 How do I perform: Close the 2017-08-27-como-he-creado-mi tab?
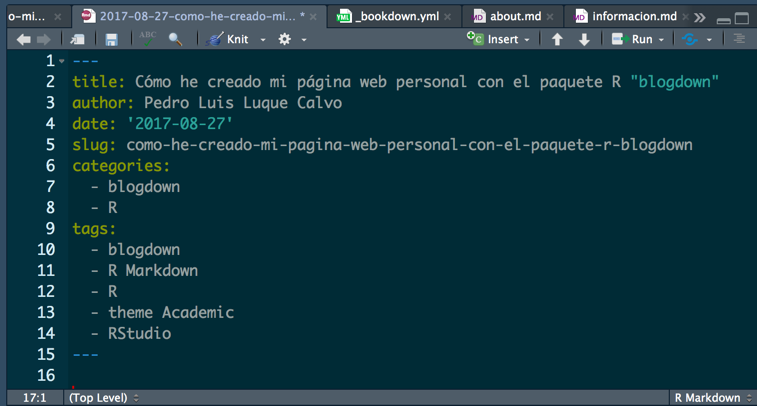(x=313, y=17)
